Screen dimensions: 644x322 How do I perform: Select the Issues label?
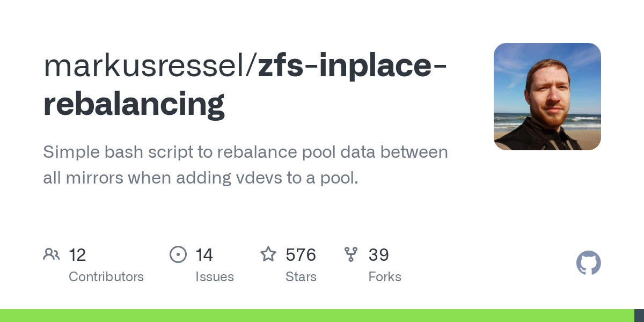pos(215,277)
